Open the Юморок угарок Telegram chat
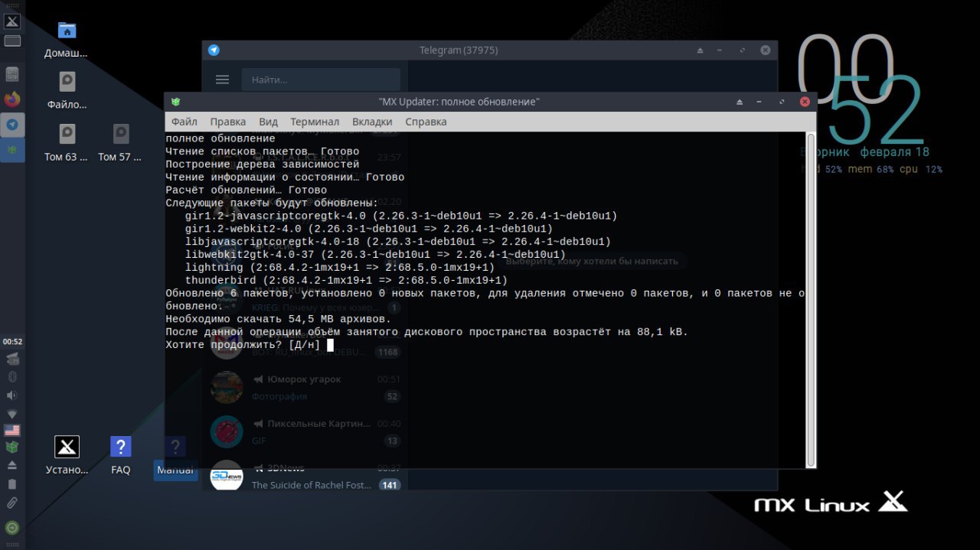980x550 pixels. click(305, 388)
